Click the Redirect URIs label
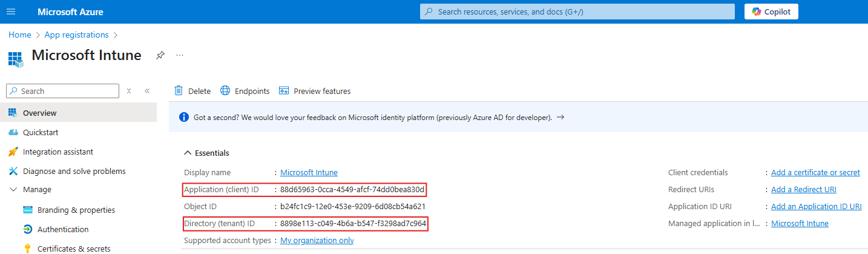Image resolution: width=868 pixels, height=254 pixels. [691, 189]
